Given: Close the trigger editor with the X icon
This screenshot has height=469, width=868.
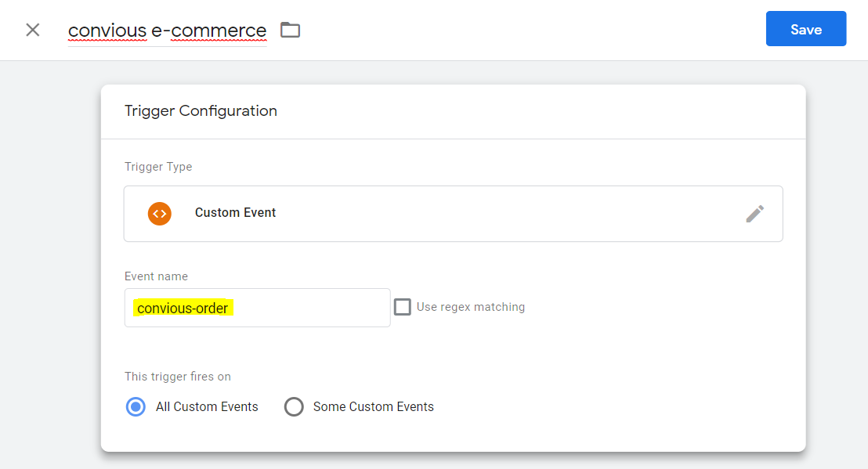Looking at the screenshot, I should (x=32, y=30).
